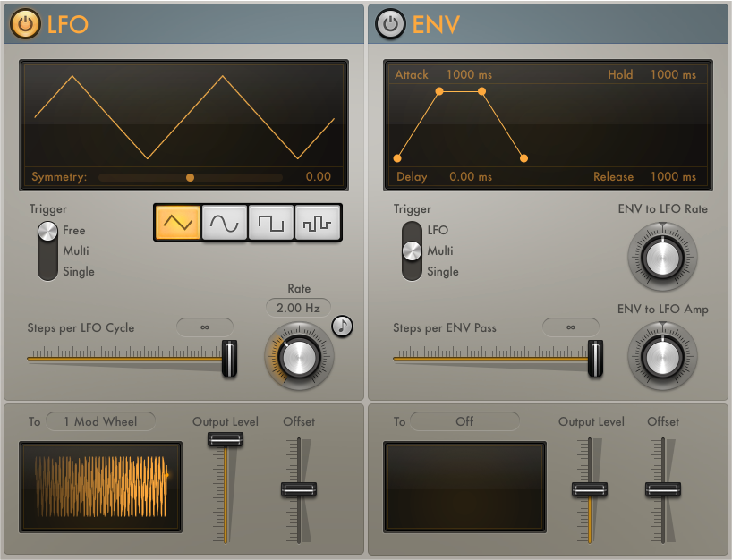Click the ENV to LFO Rate knob
This screenshot has width=732, height=560.
point(662,257)
